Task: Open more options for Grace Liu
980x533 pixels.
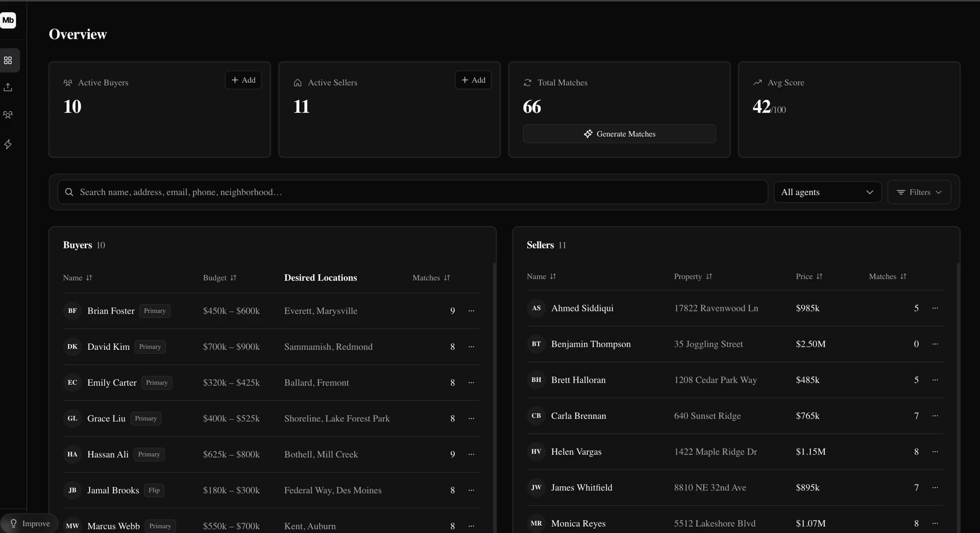Action: coord(471,418)
